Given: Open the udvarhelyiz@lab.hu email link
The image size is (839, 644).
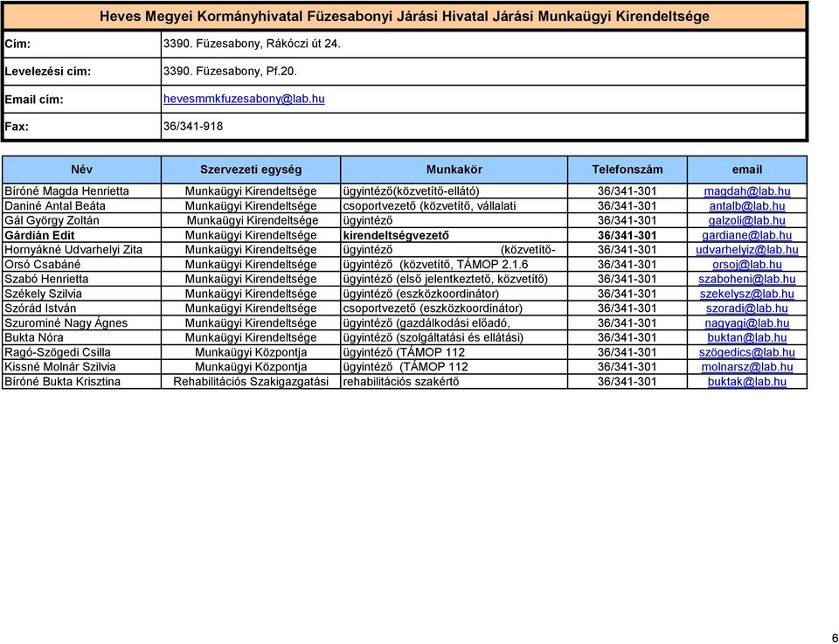Looking at the screenshot, I should point(747,250).
